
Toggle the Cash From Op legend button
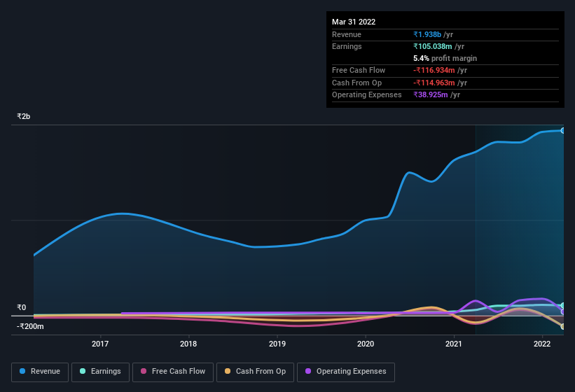[x=255, y=372]
